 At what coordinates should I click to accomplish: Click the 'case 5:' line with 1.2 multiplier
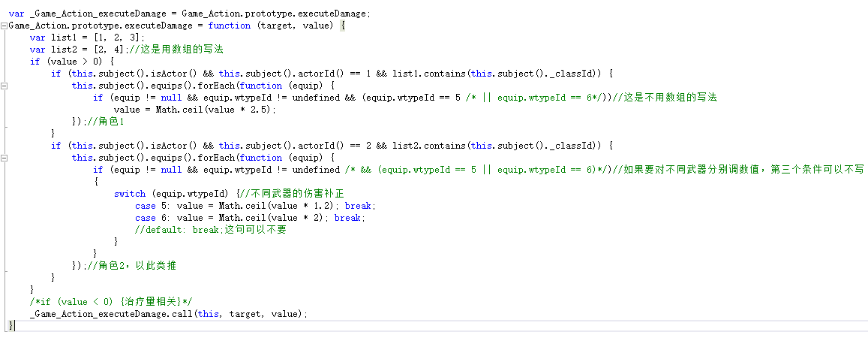[256, 206]
